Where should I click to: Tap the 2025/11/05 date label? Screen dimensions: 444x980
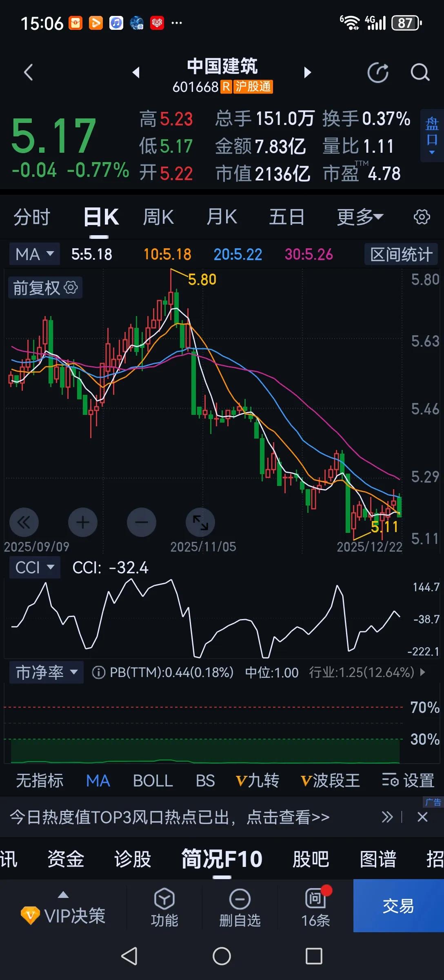(x=203, y=546)
